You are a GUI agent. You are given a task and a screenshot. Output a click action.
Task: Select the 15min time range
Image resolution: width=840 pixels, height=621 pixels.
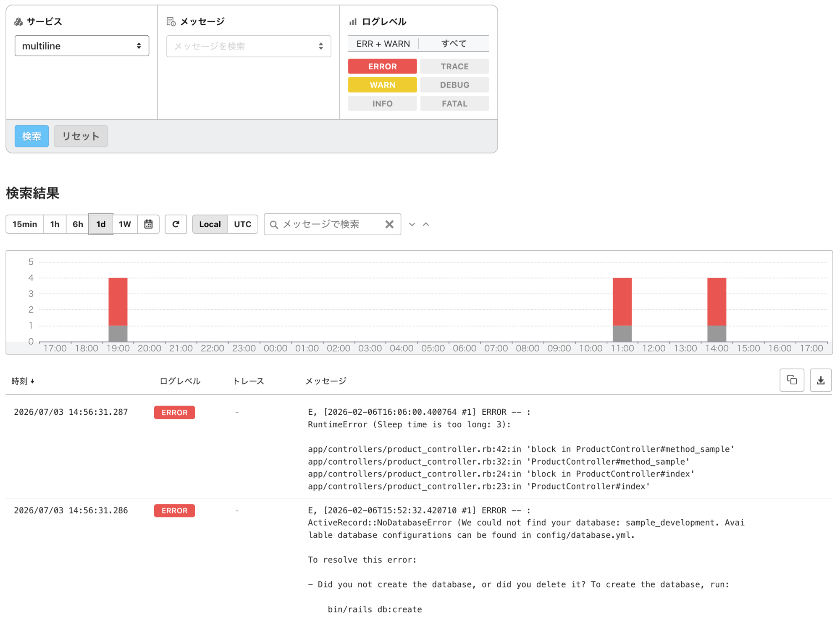[25, 224]
